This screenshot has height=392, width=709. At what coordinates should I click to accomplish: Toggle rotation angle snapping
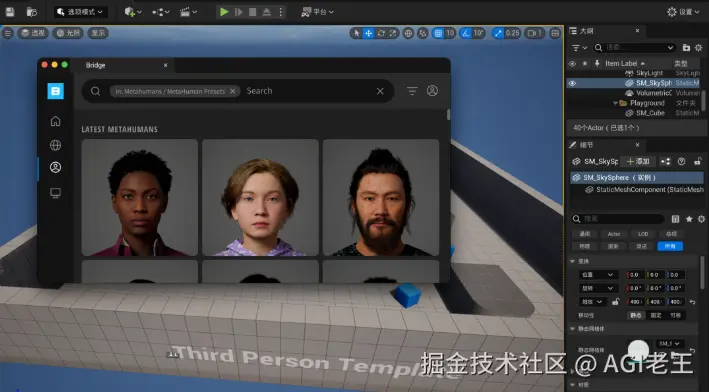[465, 33]
